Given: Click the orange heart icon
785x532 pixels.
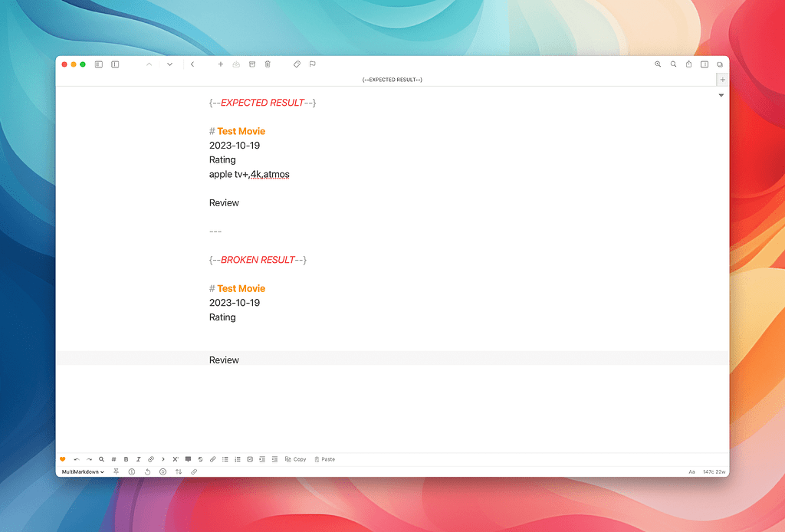Looking at the screenshot, I should [63, 459].
